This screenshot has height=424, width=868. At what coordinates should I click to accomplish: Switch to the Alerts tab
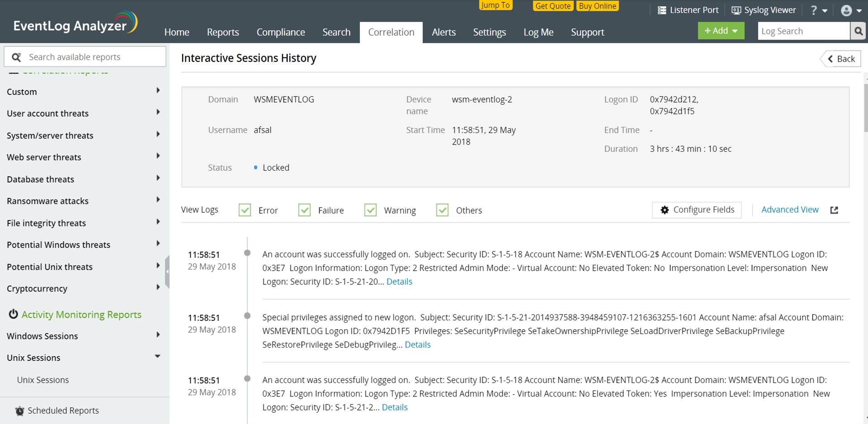tap(443, 32)
